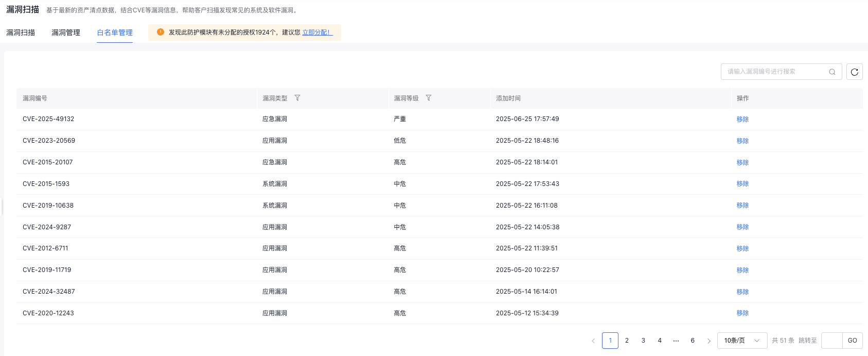Go to the next page arrow
This screenshot has height=356, width=868.
tap(709, 341)
